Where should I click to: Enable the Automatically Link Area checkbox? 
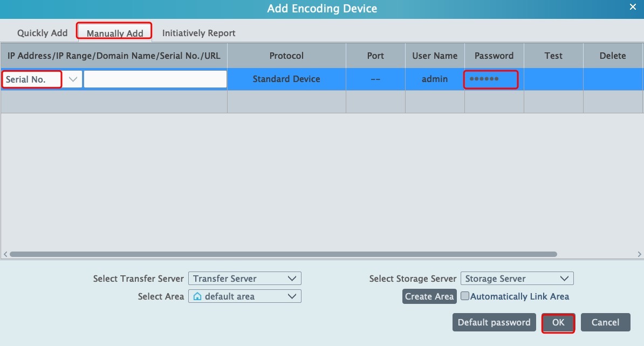465,296
